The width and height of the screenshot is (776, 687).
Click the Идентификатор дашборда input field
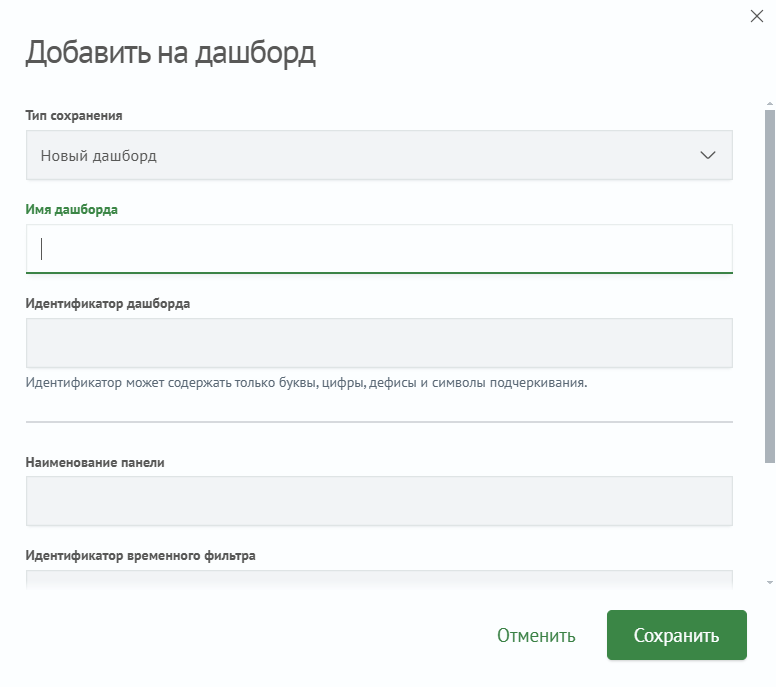click(x=379, y=343)
